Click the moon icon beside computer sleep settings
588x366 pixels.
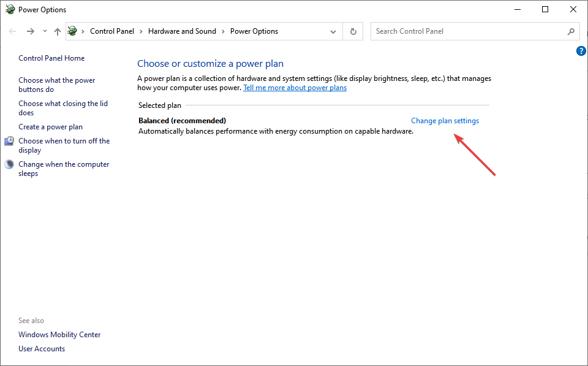pos(9,164)
